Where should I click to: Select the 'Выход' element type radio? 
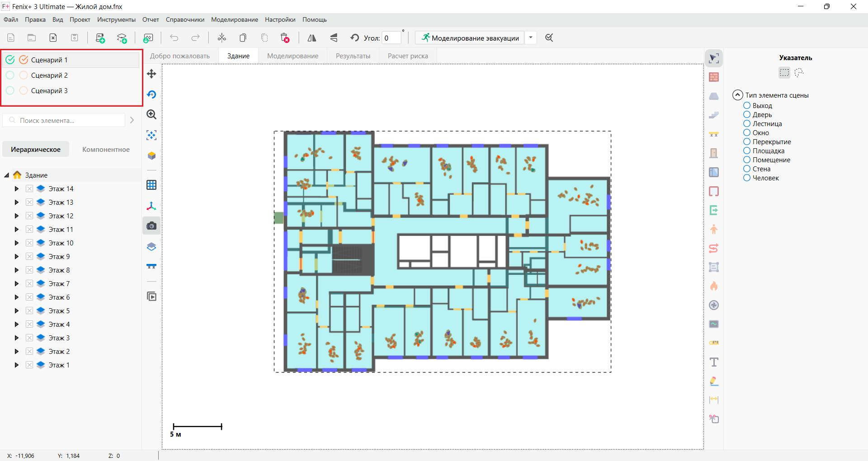747,105
